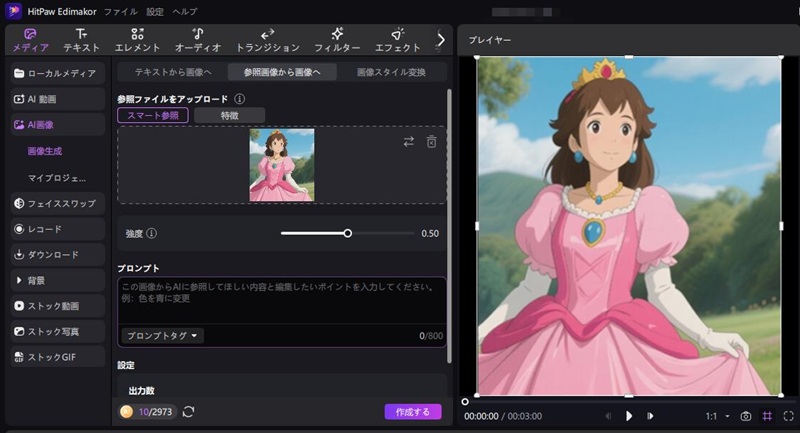Viewport: 800px width, 433px height.
Task: Step to next frame in player
Action: click(x=651, y=416)
